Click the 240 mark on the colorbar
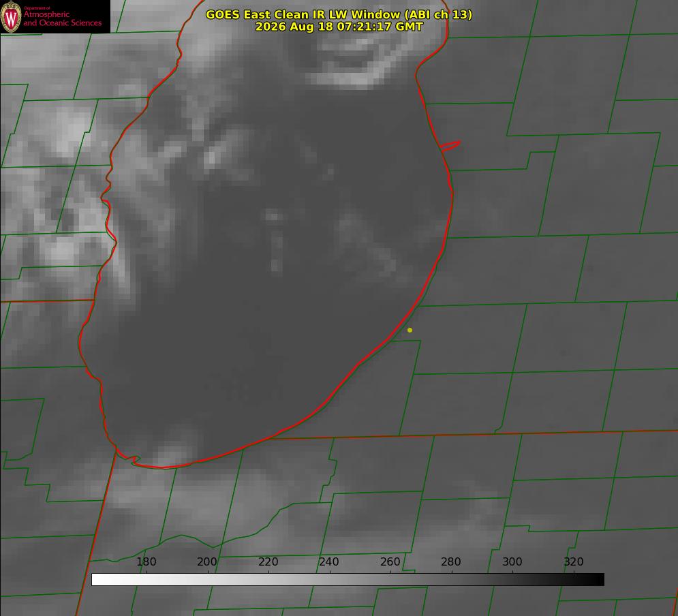 coord(329,561)
